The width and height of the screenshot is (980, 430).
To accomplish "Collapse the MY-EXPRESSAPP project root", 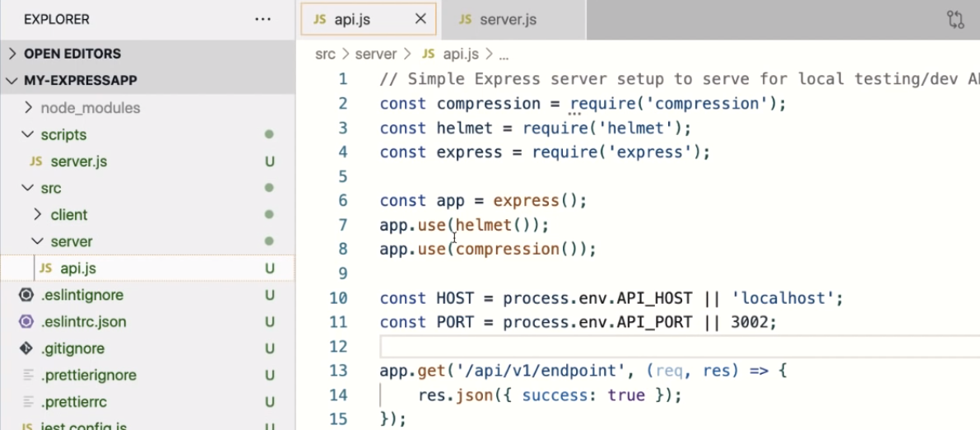I will point(80,81).
